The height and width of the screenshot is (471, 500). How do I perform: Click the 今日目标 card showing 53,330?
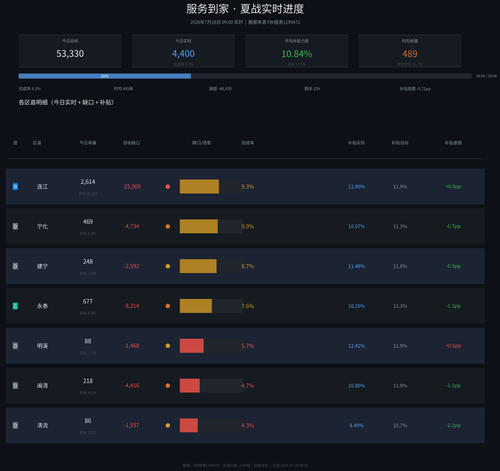[x=70, y=51]
